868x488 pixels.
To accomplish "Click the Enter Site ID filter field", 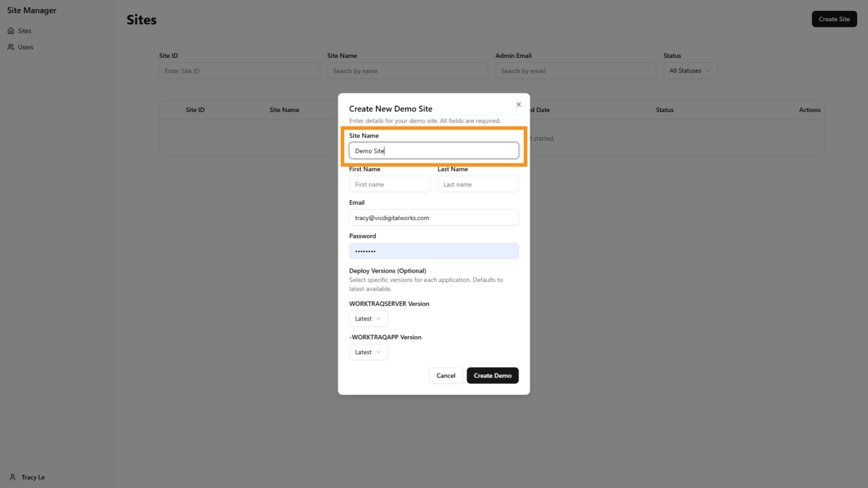I will [x=239, y=71].
